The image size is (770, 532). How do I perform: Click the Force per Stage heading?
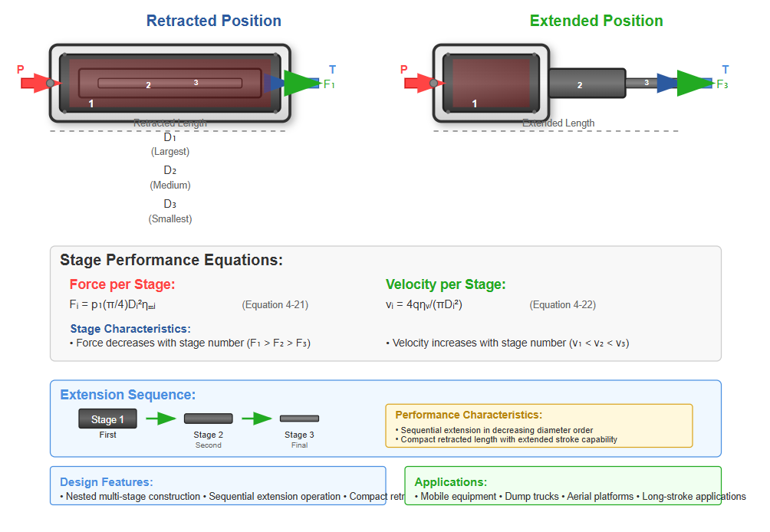122,284
